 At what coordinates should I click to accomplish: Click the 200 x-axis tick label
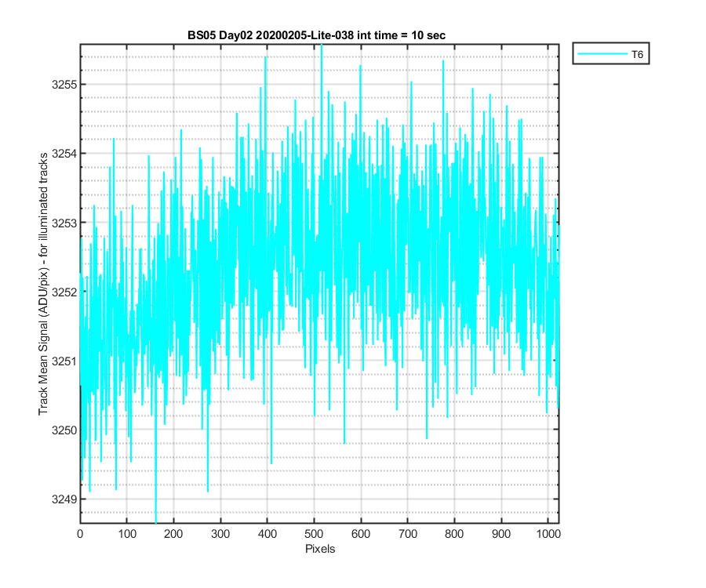(173, 534)
